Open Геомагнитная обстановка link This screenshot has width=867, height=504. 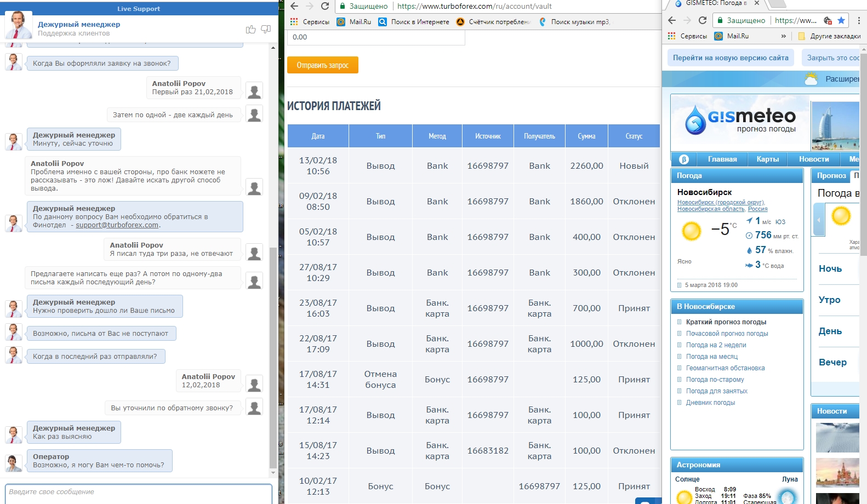(x=725, y=368)
